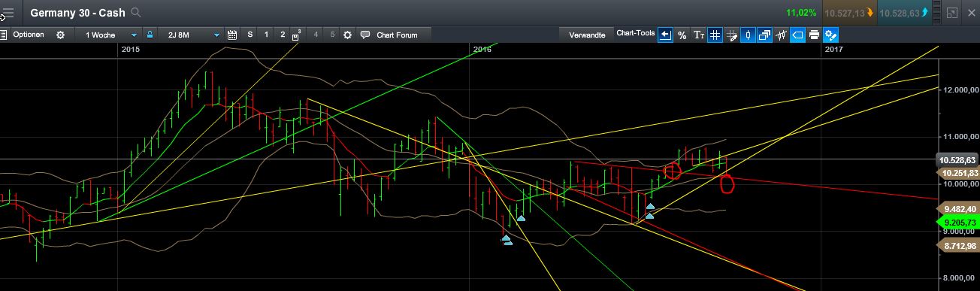Click the 2015 year marker on timeline

pos(131,49)
